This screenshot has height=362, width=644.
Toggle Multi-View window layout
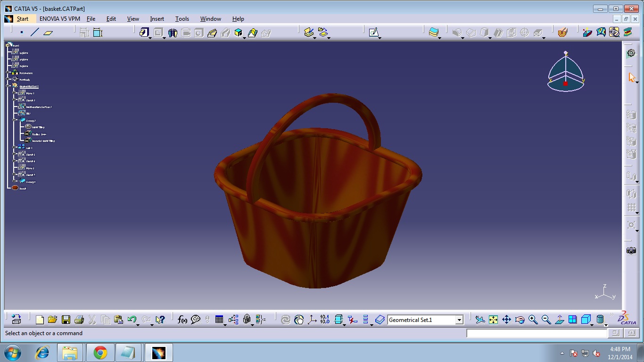pyautogui.click(x=572, y=320)
